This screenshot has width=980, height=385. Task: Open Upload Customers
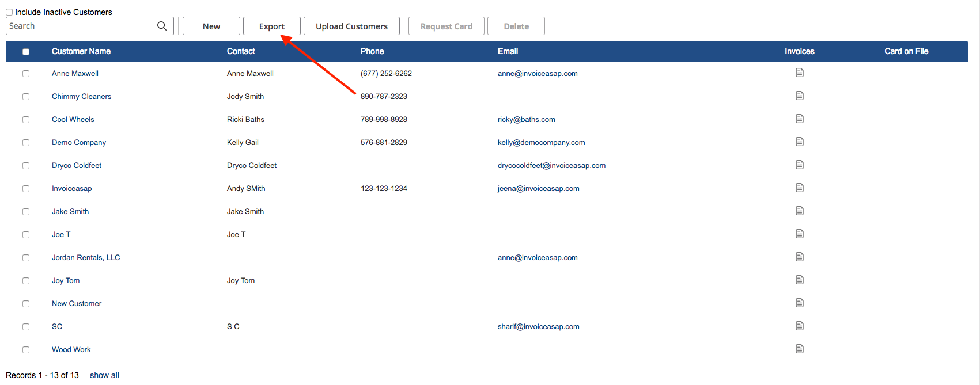[351, 26]
